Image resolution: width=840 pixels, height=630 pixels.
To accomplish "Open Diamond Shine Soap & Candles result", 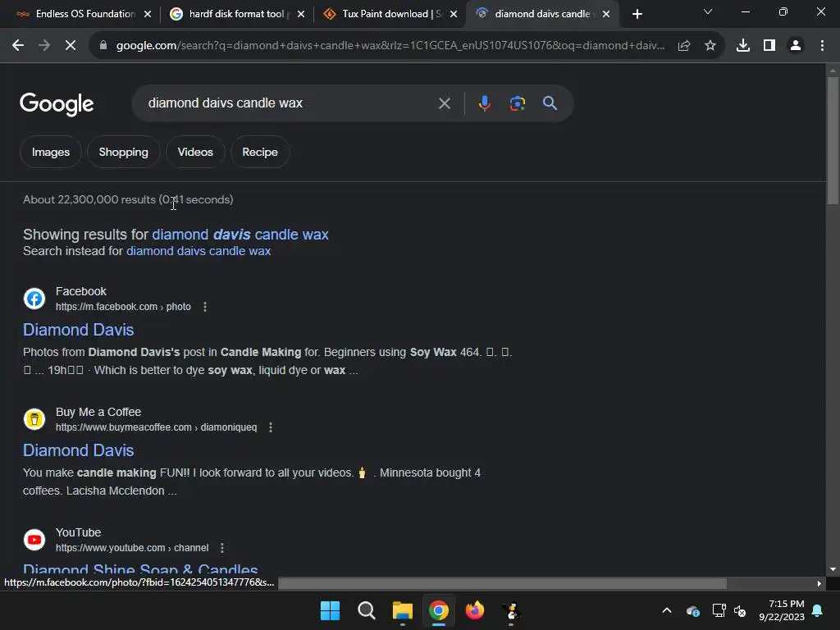I will [141, 569].
